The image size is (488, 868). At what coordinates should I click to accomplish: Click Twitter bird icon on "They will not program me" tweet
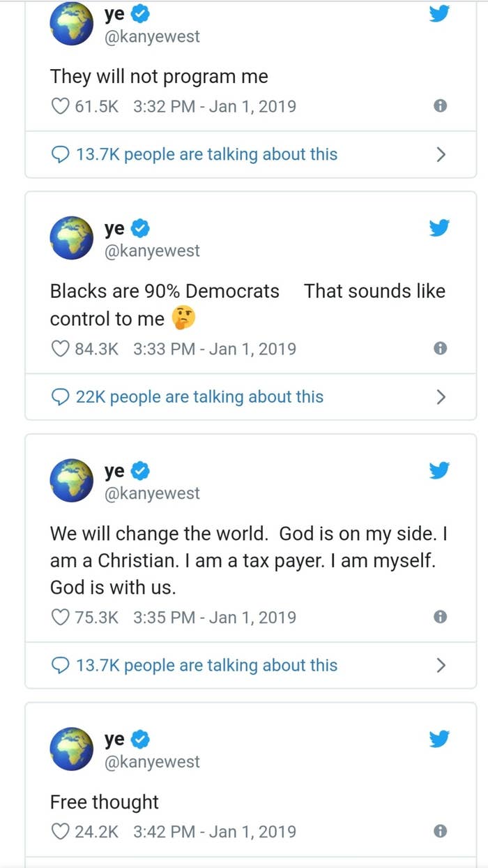tap(439, 14)
